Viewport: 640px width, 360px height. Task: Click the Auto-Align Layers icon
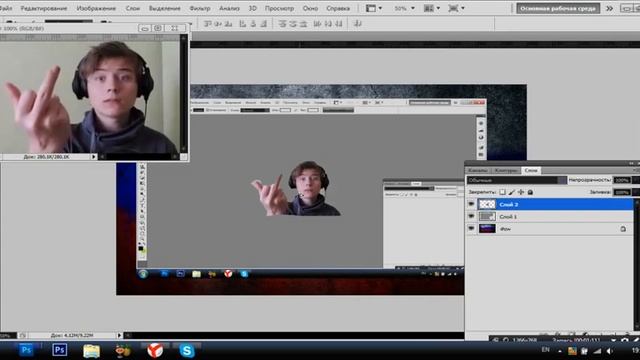(x=358, y=24)
